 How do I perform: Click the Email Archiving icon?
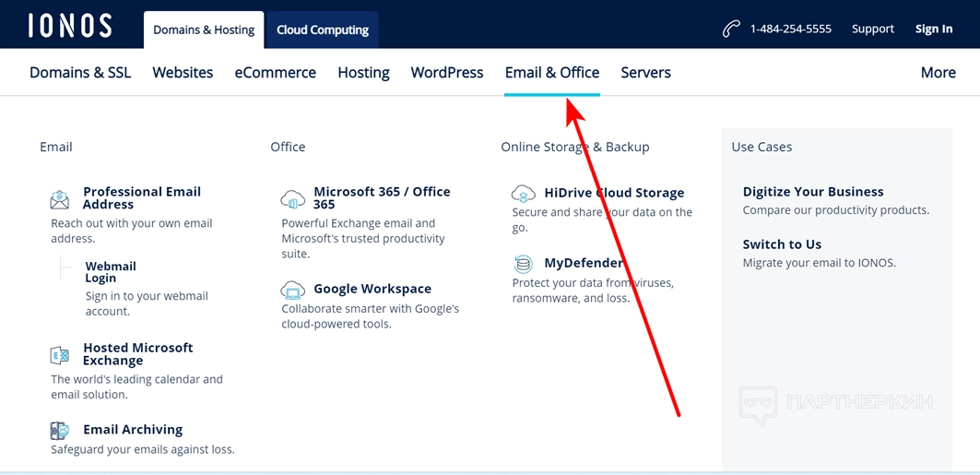[x=60, y=431]
